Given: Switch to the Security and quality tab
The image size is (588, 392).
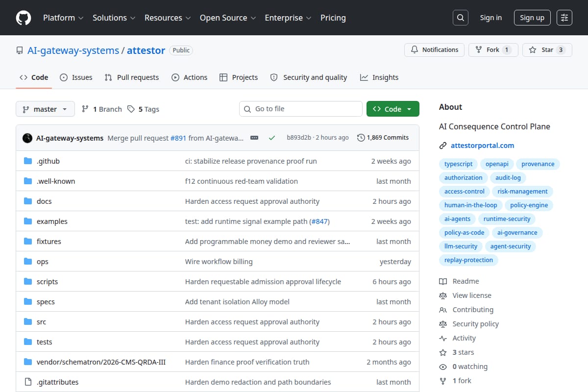Looking at the screenshot, I should [309, 77].
